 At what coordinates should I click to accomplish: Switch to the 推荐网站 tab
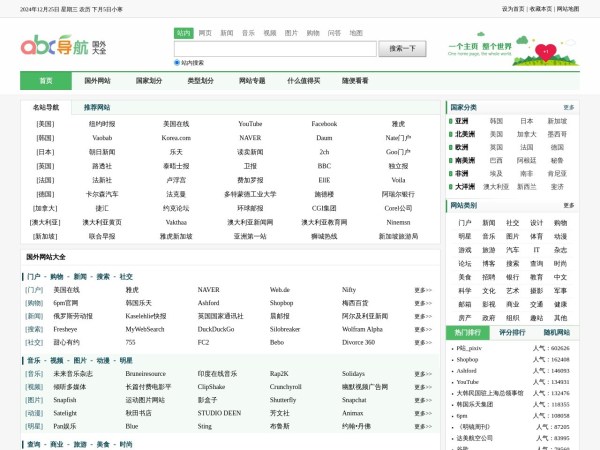(97, 107)
